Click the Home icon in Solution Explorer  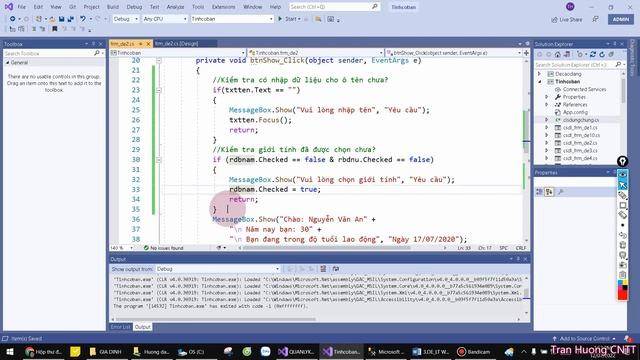pos(558,54)
